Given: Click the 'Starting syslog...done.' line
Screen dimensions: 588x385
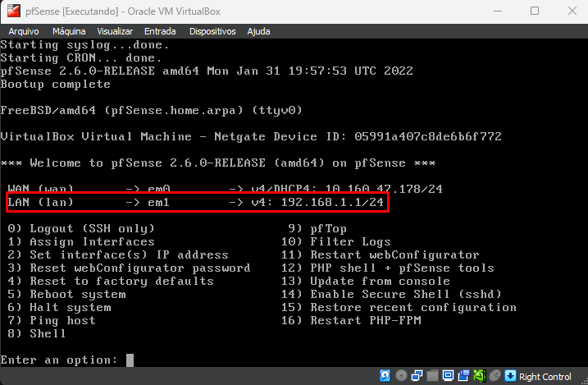Looking at the screenshot, I should [x=84, y=44].
